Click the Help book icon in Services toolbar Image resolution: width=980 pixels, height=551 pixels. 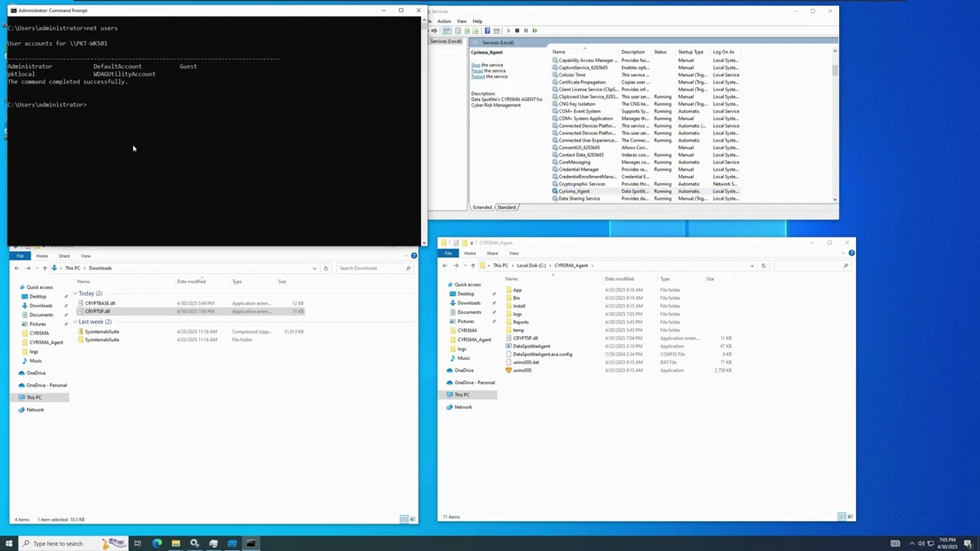pyautogui.click(x=487, y=31)
